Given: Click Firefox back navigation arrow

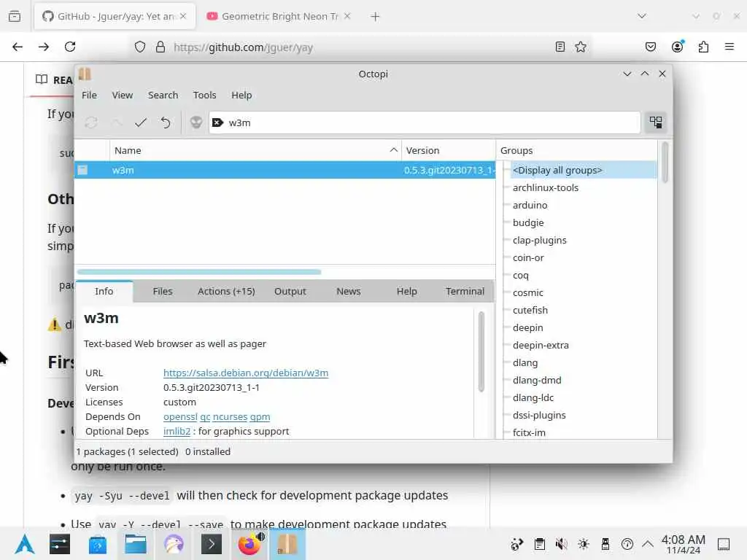Looking at the screenshot, I should (x=18, y=47).
